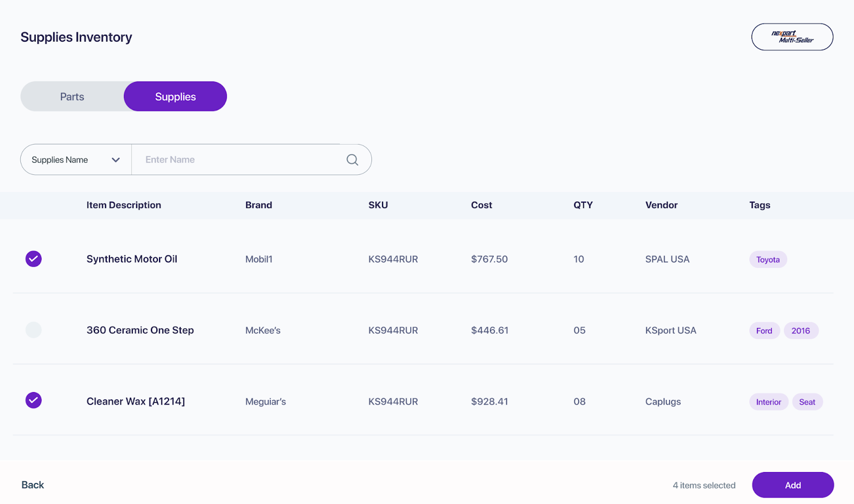Click the search magnifier icon
Viewport: 854px width, 504px height.
[x=352, y=159]
